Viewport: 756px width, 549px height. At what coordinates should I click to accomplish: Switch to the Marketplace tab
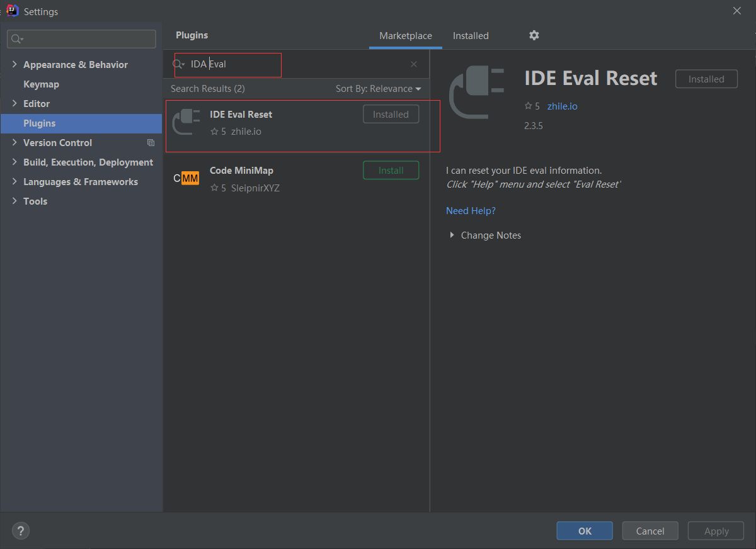click(406, 36)
